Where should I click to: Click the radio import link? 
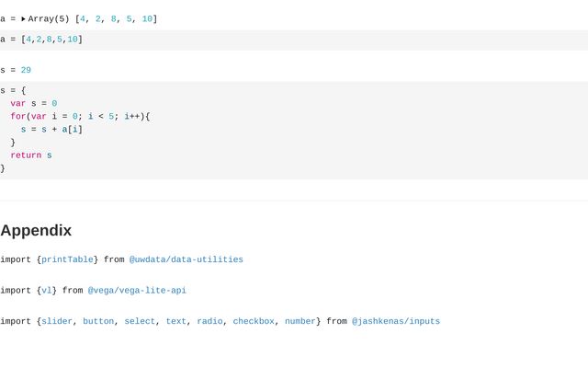209,322
